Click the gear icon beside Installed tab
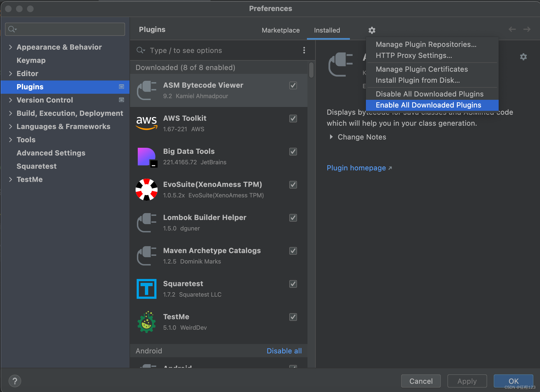The width and height of the screenshot is (540, 392). click(372, 30)
